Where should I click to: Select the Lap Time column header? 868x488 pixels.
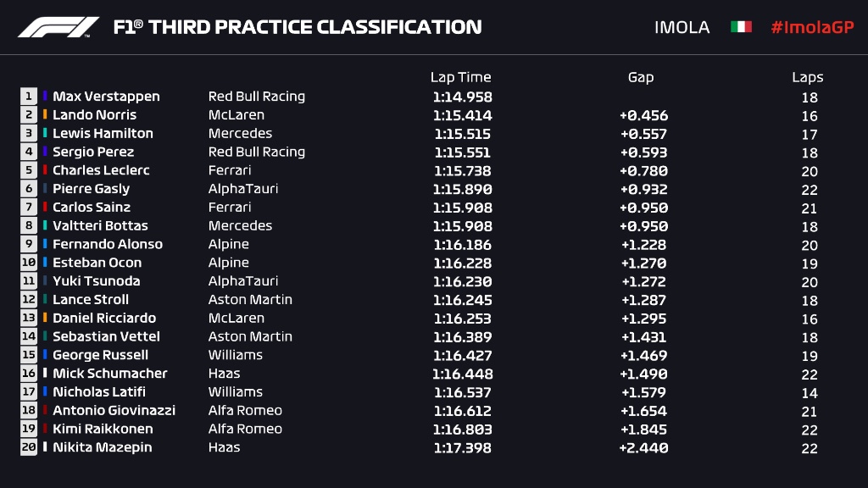point(460,77)
